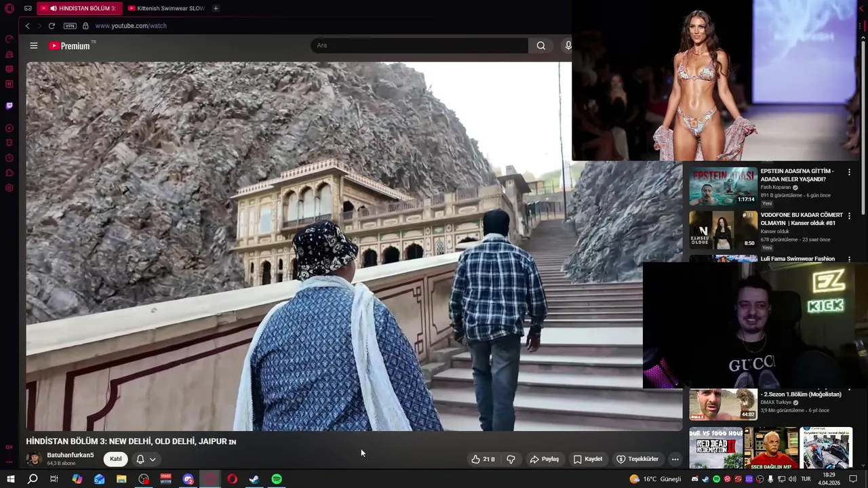The width and height of the screenshot is (868, 488).
Task: Toggle the notification bell for channel
Action: [x=140, y=459]
